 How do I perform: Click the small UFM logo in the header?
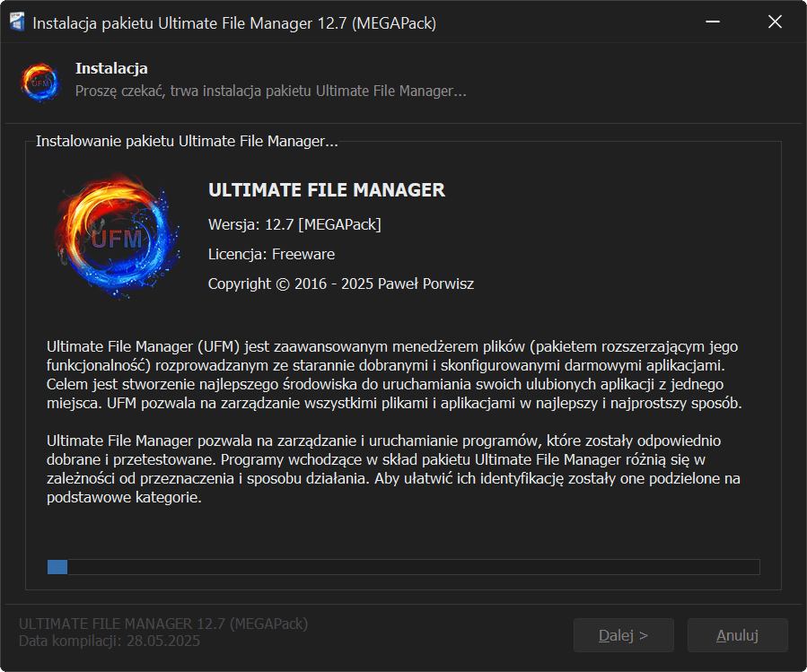pyautogui.click(x=39, y=80)
